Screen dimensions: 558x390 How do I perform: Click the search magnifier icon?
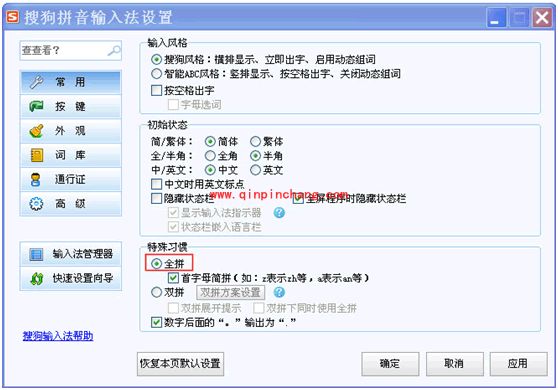click(114, 51)
